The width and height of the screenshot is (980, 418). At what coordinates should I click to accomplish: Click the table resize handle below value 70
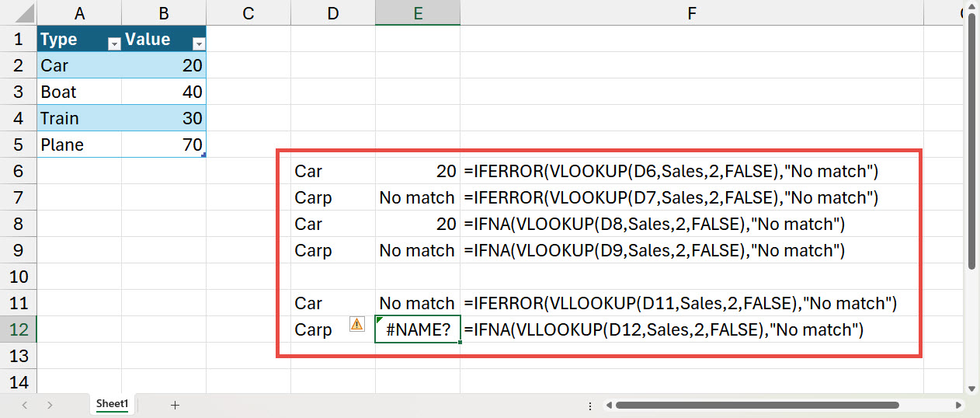click(203, 156)
